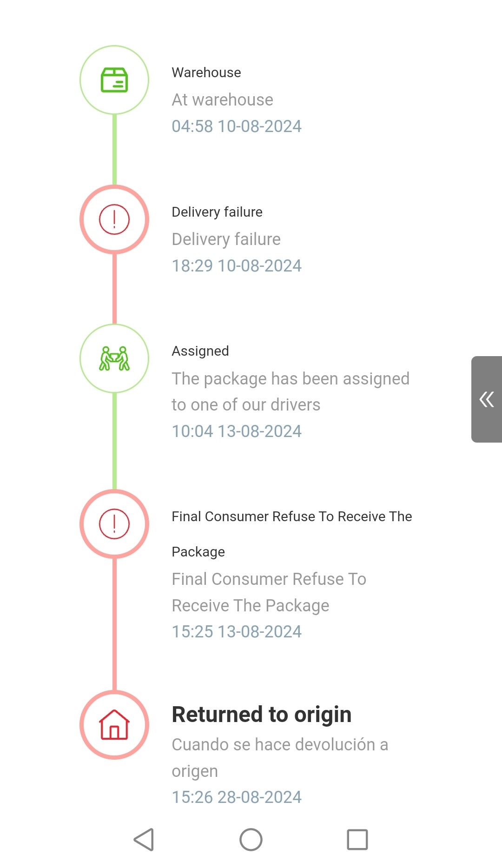Tap the Android home circle button
Viewport: 502px width, 868px height.
coord(251,840)
